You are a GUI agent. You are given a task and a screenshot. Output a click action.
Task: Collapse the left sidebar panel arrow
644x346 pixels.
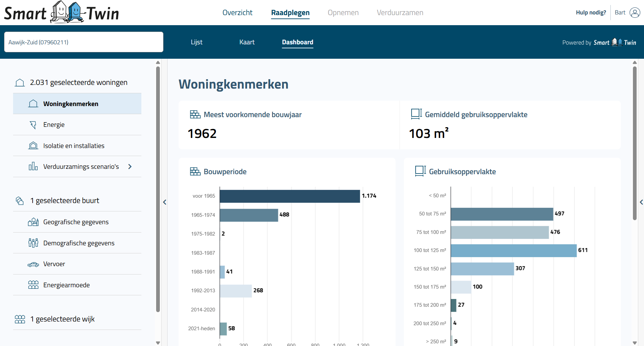click(x=165, y=202)
